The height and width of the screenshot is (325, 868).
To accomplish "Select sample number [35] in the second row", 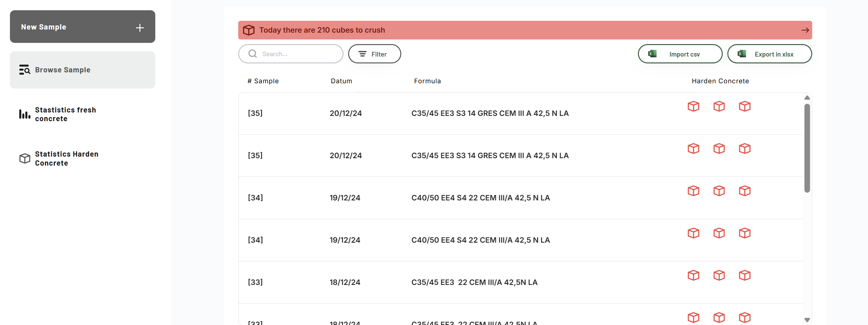I will 255,155.
